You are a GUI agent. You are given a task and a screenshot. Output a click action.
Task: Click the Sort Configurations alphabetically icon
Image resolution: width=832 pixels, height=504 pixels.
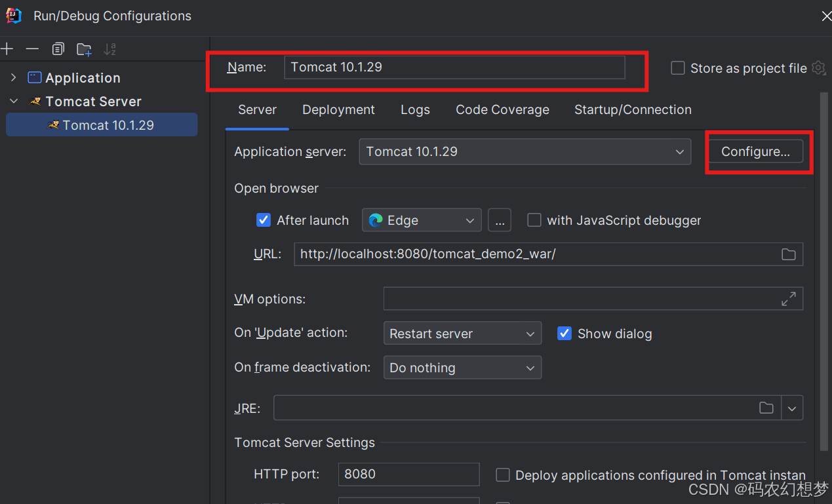click(x=109, y=49)
